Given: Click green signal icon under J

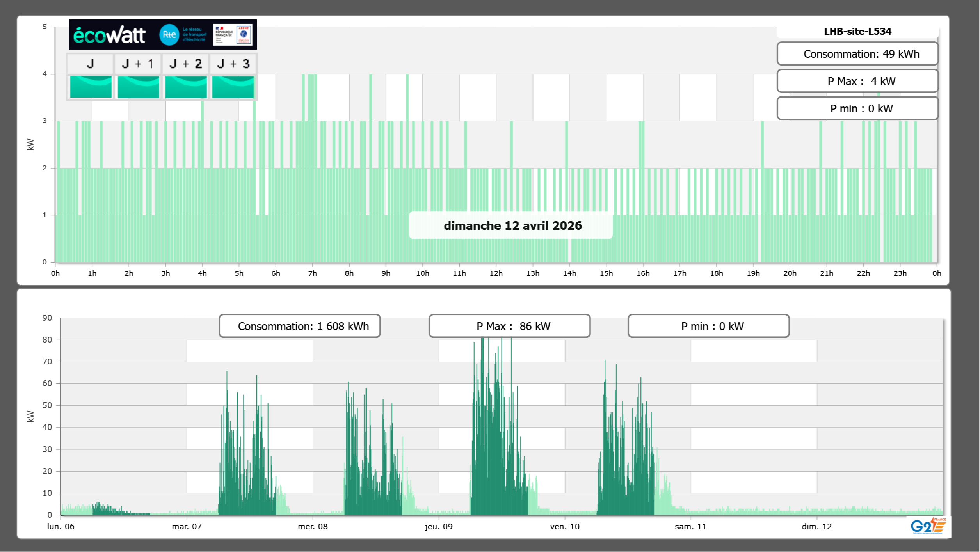Looking at the screenshot, I should 91,87.
